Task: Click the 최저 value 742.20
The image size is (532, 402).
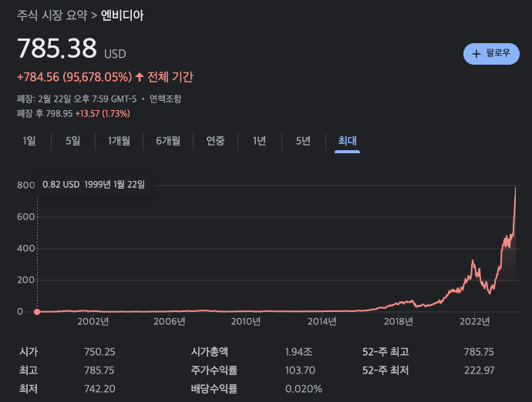Action: [x=99, y=388]
